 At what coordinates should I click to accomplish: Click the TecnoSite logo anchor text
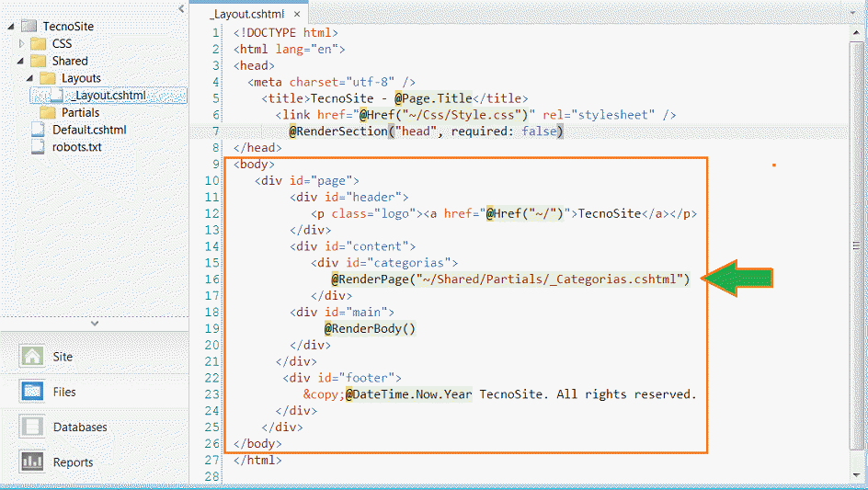pos(609,213)
